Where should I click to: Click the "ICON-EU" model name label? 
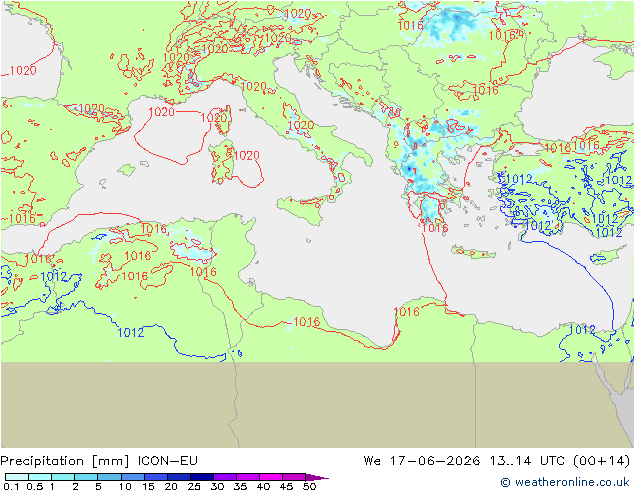point(167,461)
